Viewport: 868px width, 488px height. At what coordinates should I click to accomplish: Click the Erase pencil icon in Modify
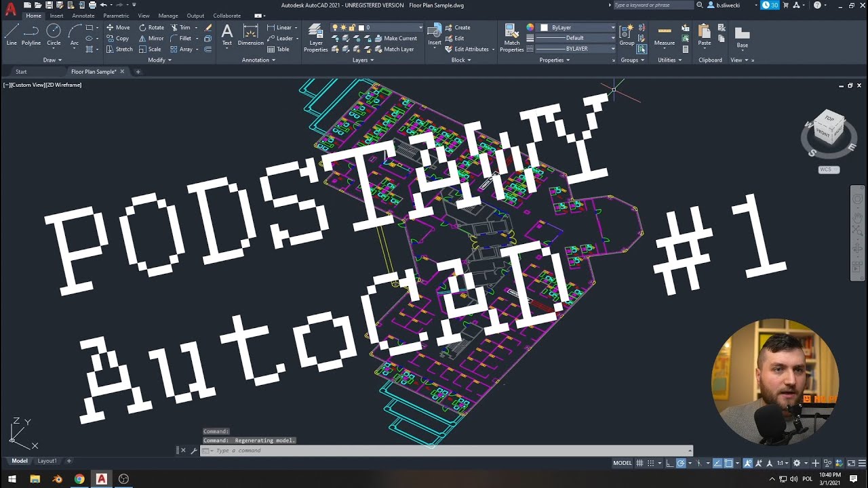208,28
